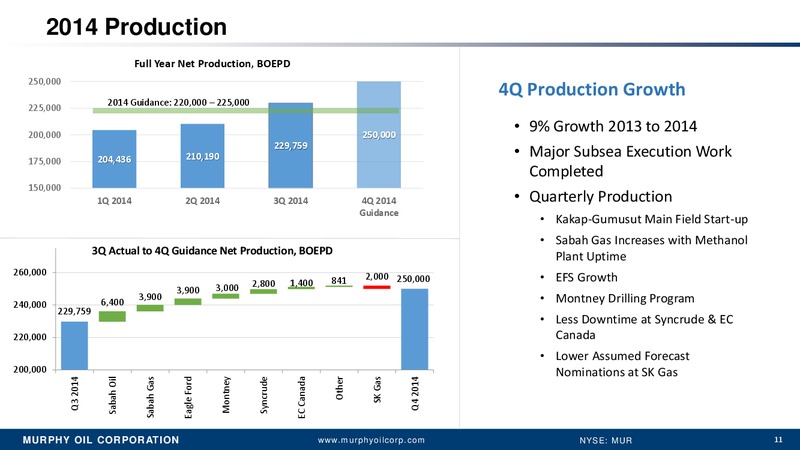Click the 'EFS Growth' sub-bullet

(586, 278)
